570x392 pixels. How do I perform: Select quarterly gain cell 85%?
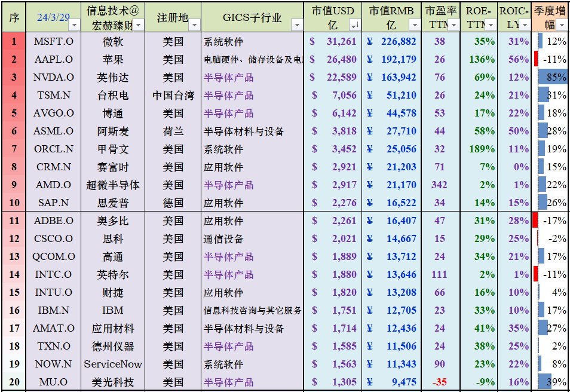[x=550, y=77]
